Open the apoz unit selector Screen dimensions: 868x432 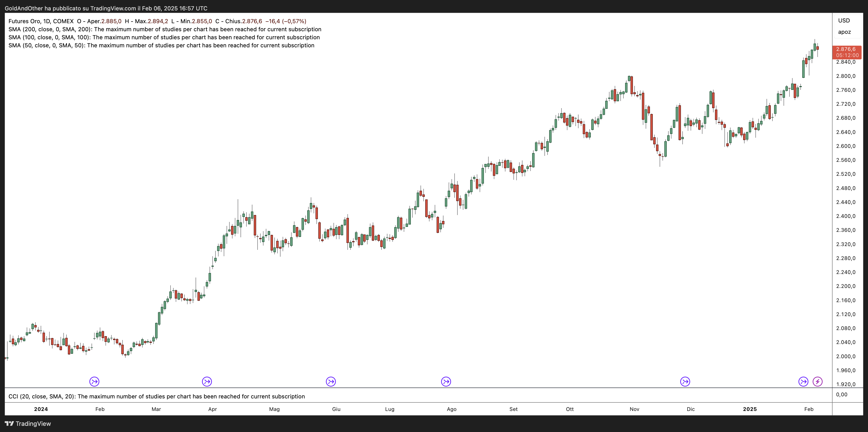[x=844, y=32]
